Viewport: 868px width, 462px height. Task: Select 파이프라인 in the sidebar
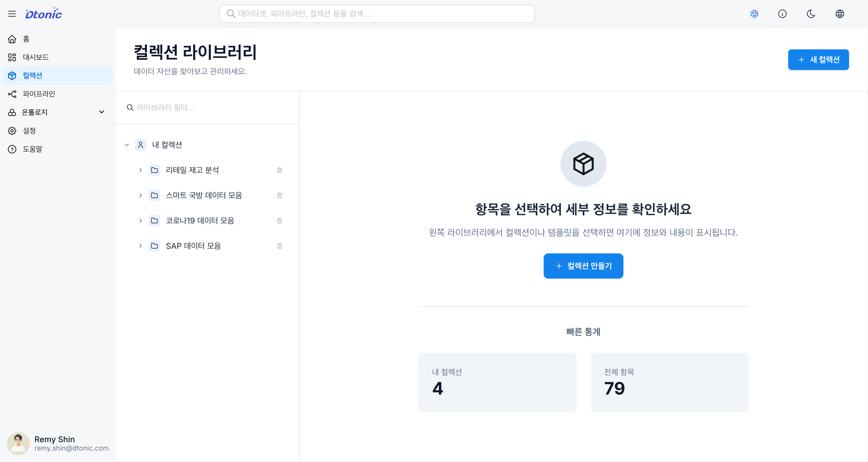coord(38,94)
